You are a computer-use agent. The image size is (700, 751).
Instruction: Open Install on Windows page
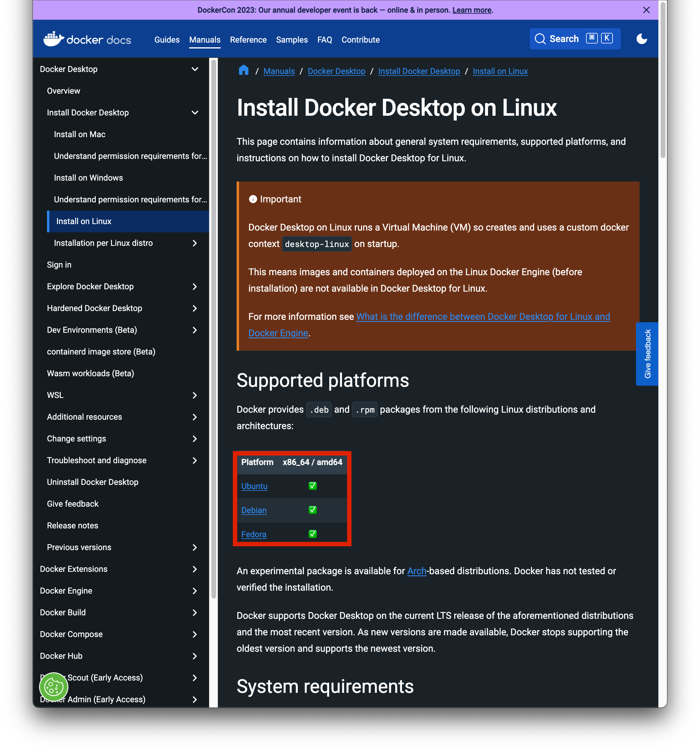click(88, 178)
